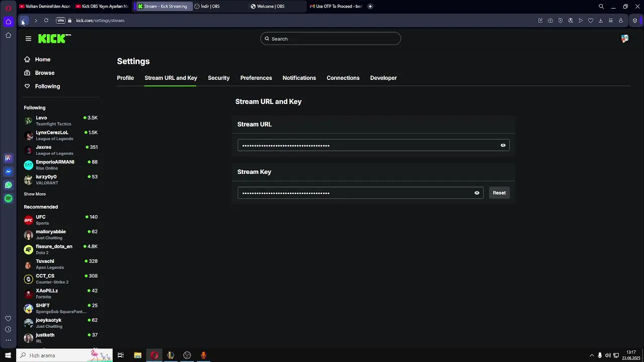644x362 pixels.
Task: Open the UFC recommended channel
Action: 61,220
